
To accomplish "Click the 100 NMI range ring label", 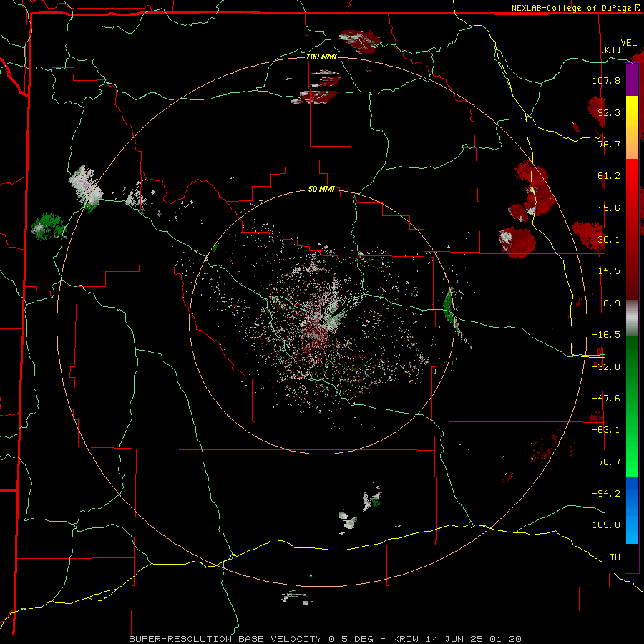I will pos(321,57).
